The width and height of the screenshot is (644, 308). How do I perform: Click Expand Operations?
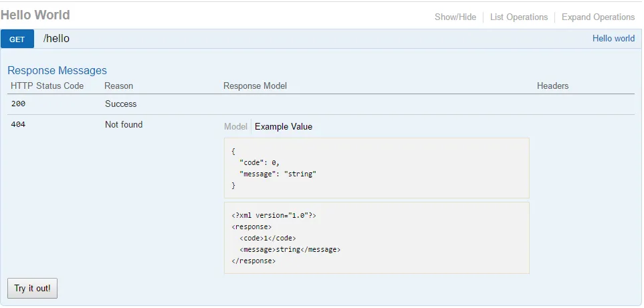point(598,17)
